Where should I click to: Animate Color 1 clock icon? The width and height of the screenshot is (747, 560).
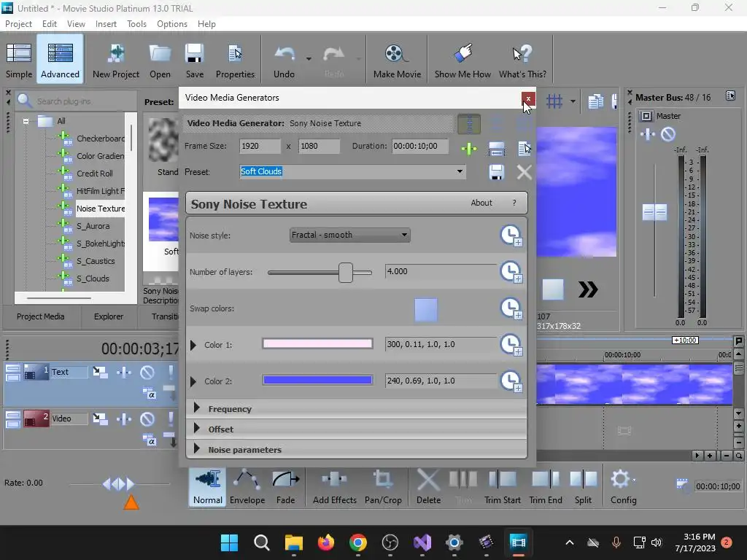click(x=511, y=345)
